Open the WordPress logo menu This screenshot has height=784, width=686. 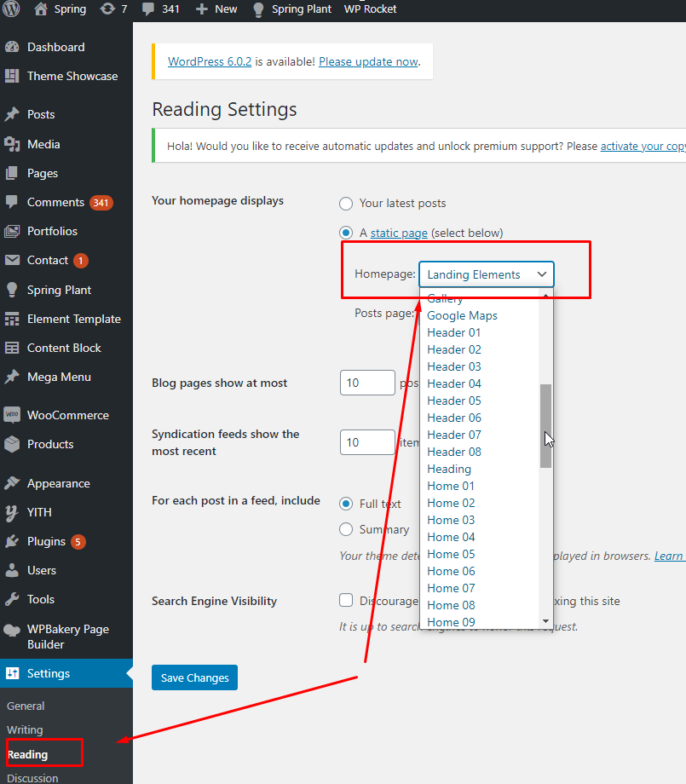click(x=11, y=9)
